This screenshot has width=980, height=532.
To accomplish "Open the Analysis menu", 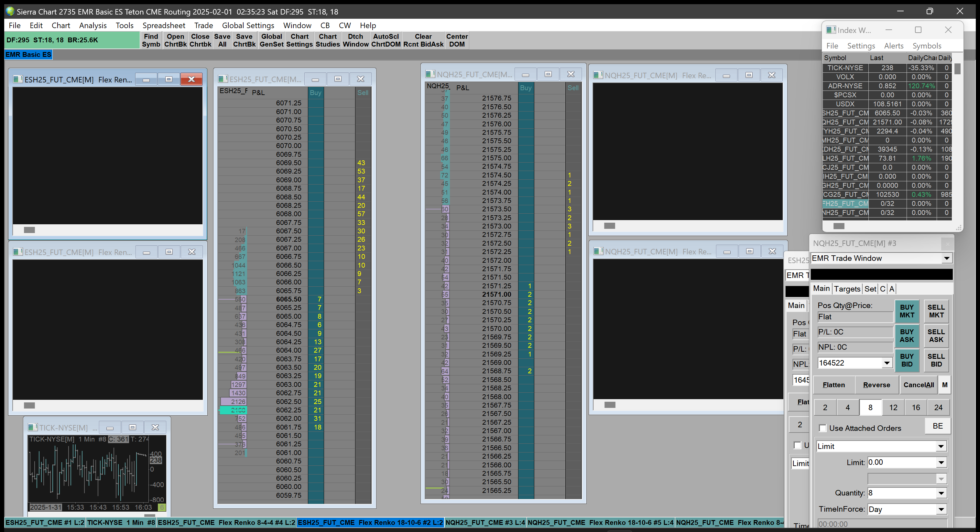I will click(93, 26).
